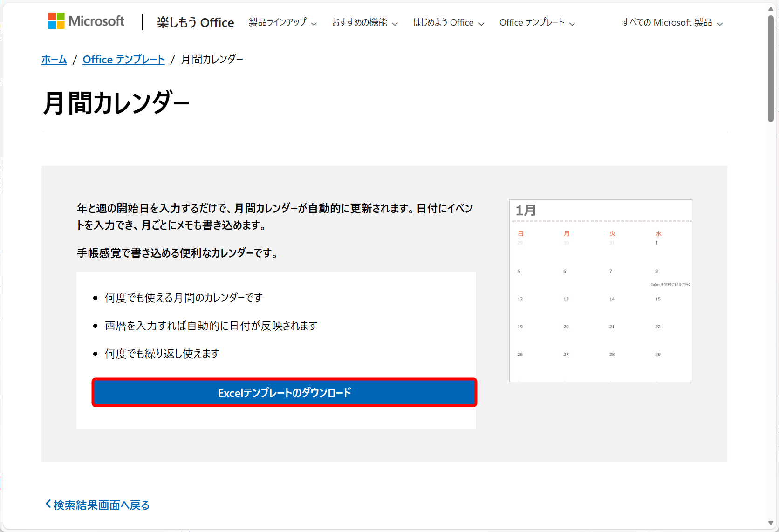Click the おすすめの機能 chevron arrow
Viewport: 779px width, 532px height.
(x=395, y=23)
